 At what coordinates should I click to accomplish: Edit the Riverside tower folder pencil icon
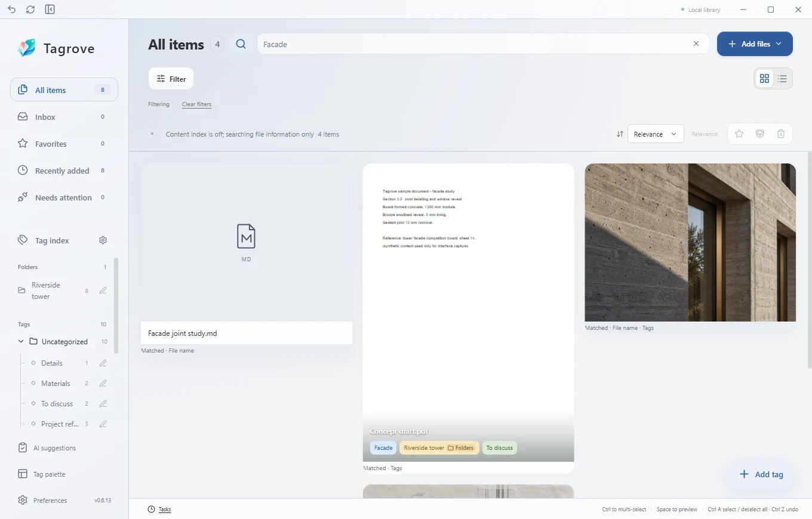click(103, 291)
